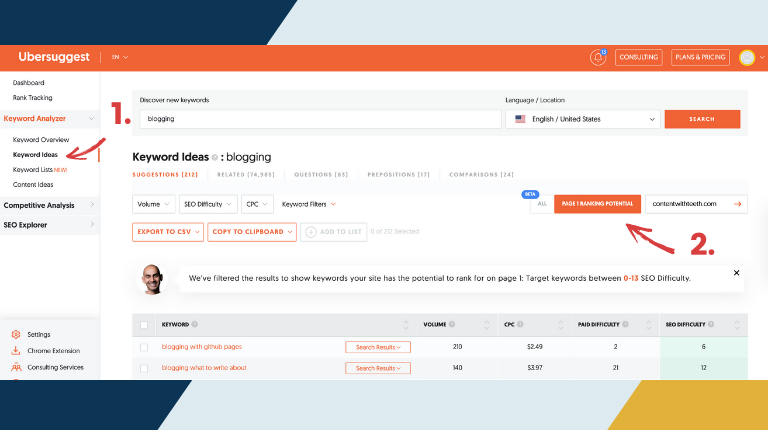Image resolution: width=768 pixels, height=430 pixels.
Task: Click the Keyword Ideas info icon
Action: [215, 158]
